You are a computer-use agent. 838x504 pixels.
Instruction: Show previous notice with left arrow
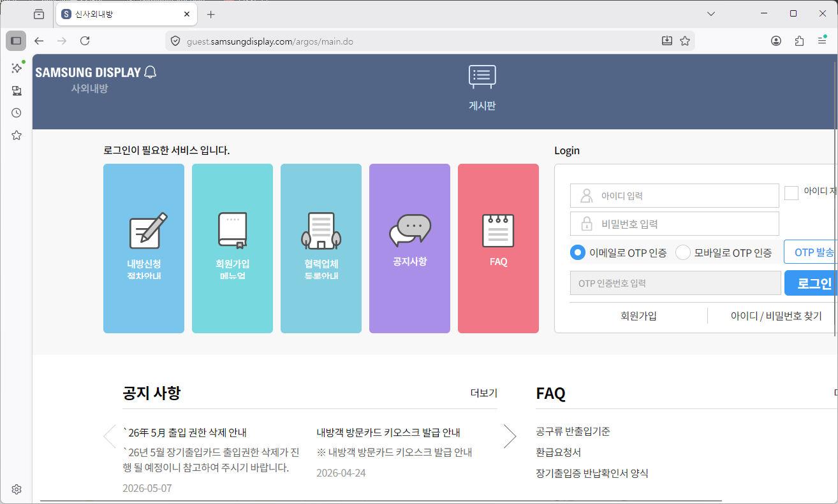pyautogui.click(x=110, y=436)
